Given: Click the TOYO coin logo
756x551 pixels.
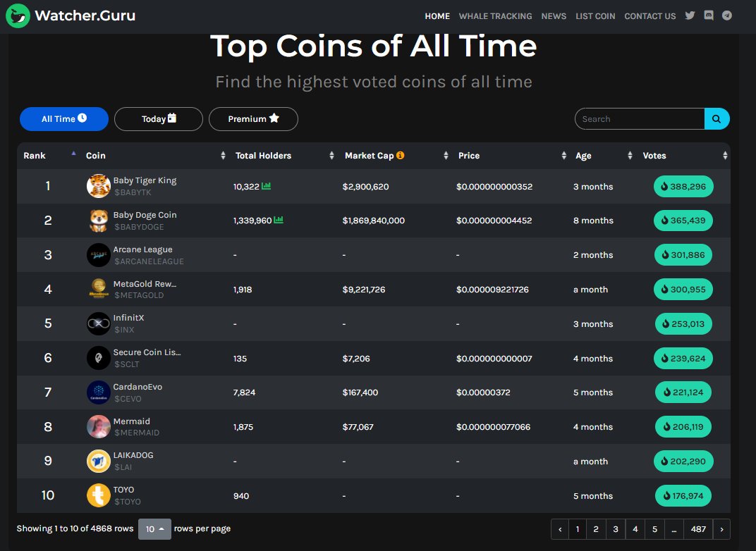Looking at the screenshot, I should [98, 495].
